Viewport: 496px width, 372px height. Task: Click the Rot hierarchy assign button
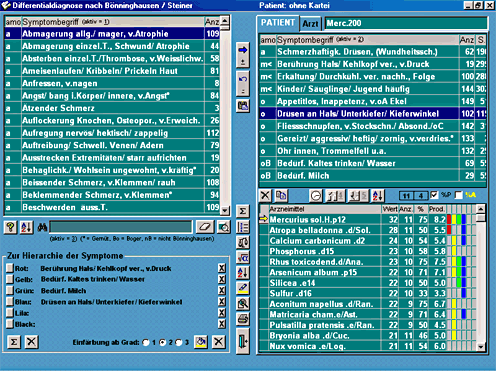coord(10,268)
